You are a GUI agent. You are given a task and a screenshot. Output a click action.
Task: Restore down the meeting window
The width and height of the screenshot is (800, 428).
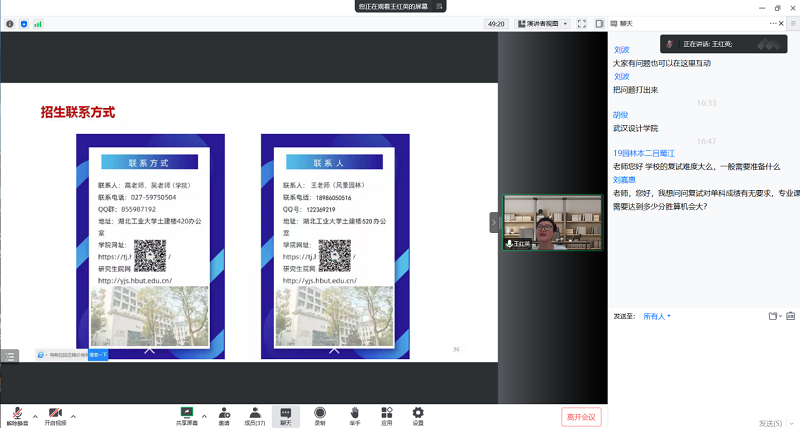(x=778, y=8)
